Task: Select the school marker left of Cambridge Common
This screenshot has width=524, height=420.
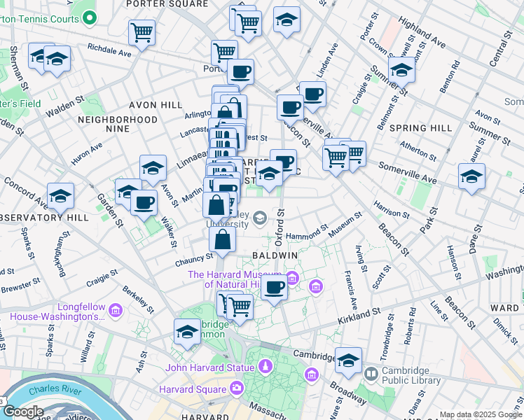Action: pos(187,334)
